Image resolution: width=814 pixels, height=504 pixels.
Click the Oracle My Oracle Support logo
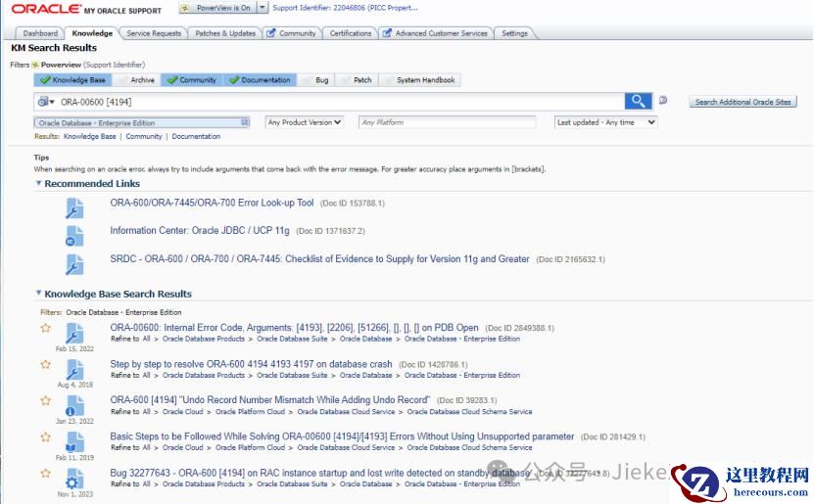coord(86,9)
